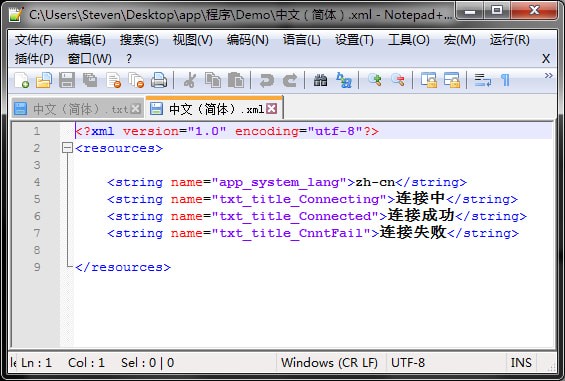This screenshot has height=381, width=565.
Task: Click the Open file folder icon
Action: (44, 80)
